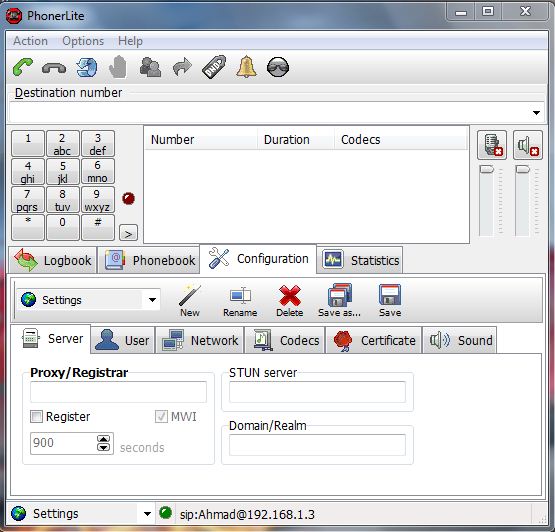Enable the Register checkbox

pyautogui.click(x=36, y=417)
